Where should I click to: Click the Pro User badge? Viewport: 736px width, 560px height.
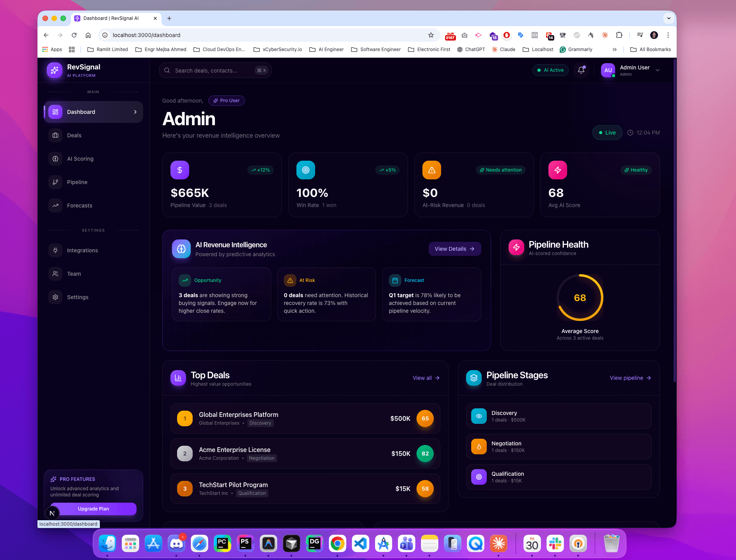pyautogui.click(x=226, y=101)
